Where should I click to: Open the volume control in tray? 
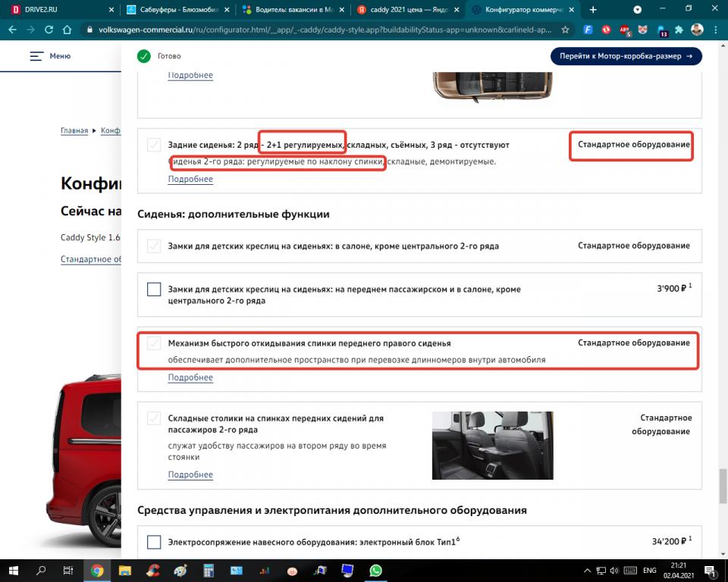[x=615, y=571]
